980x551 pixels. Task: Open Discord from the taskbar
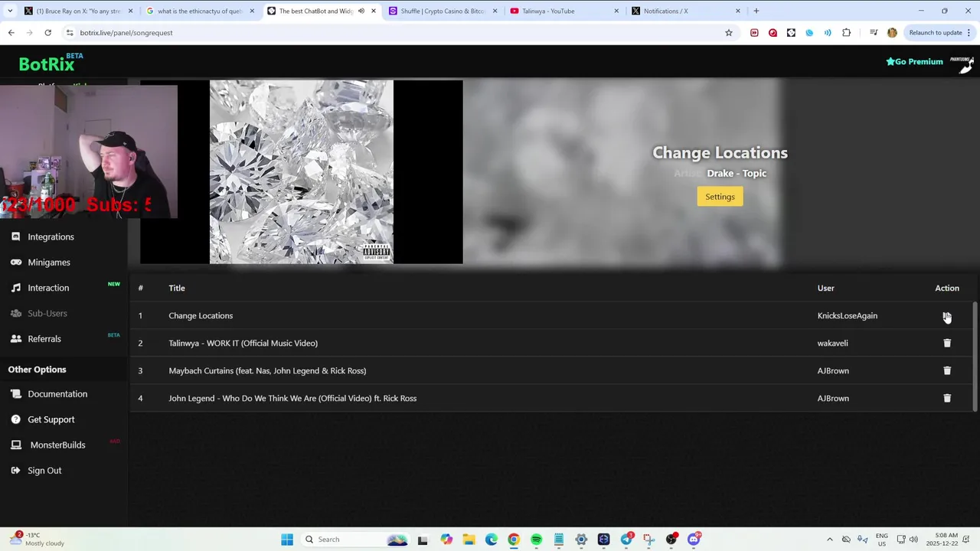(694, 540)
